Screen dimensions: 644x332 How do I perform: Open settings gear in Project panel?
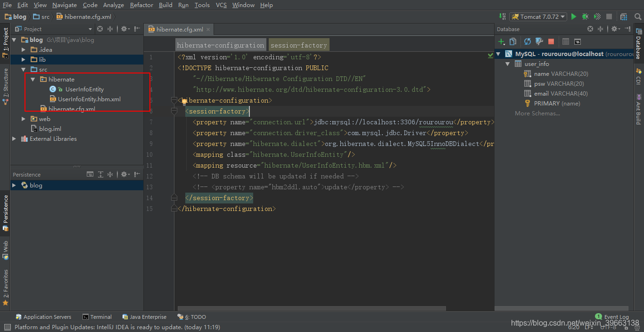(x=124, y=29)
